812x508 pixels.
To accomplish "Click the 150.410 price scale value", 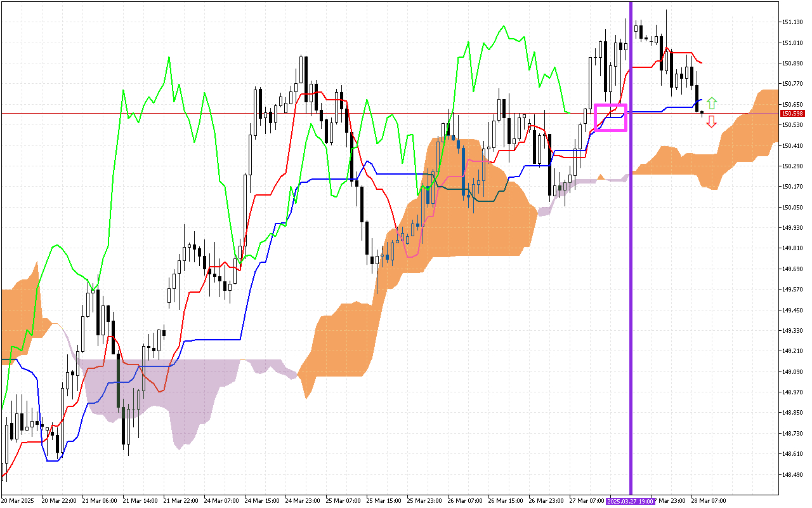I will point(793,145).
